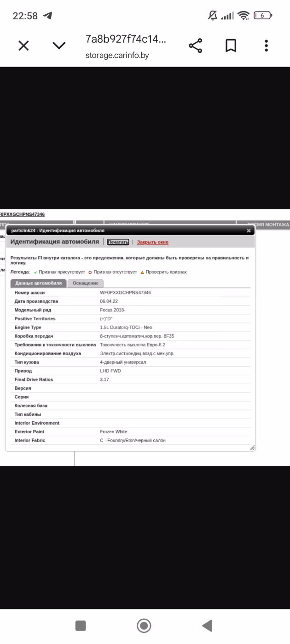Screen dimensions: 290x644
Task: Click the Печатать print button
Action: pos(118,242)
